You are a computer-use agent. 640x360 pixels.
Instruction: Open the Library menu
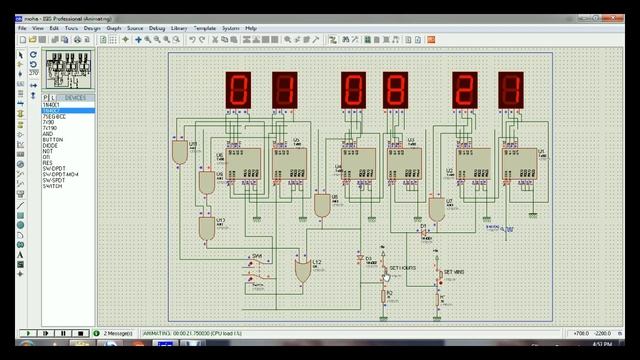click(x=179, y=28)
